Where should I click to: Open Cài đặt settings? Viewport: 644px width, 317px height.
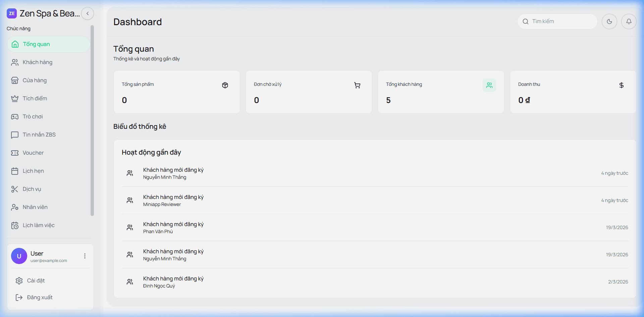36,281
